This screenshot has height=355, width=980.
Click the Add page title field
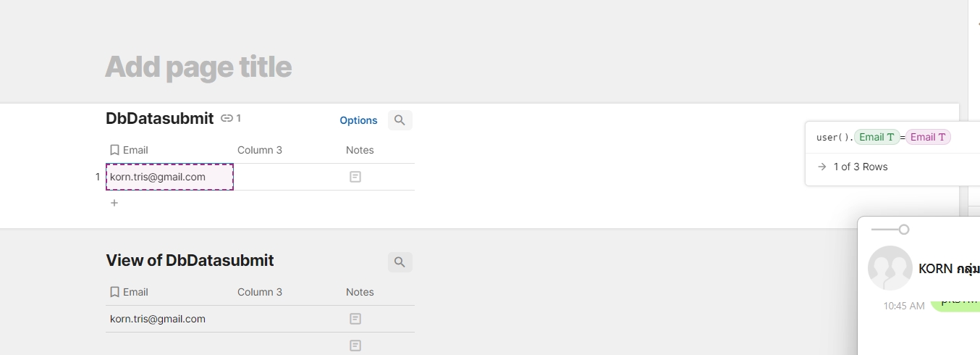[198, 67]
